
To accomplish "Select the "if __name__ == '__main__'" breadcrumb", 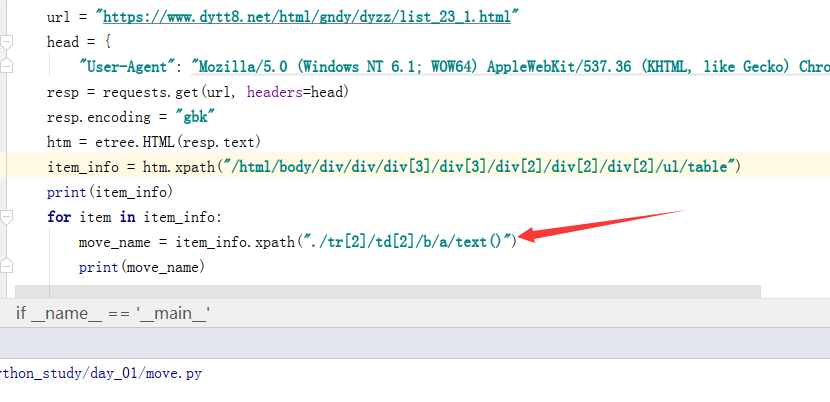I will tap(112, 313).
